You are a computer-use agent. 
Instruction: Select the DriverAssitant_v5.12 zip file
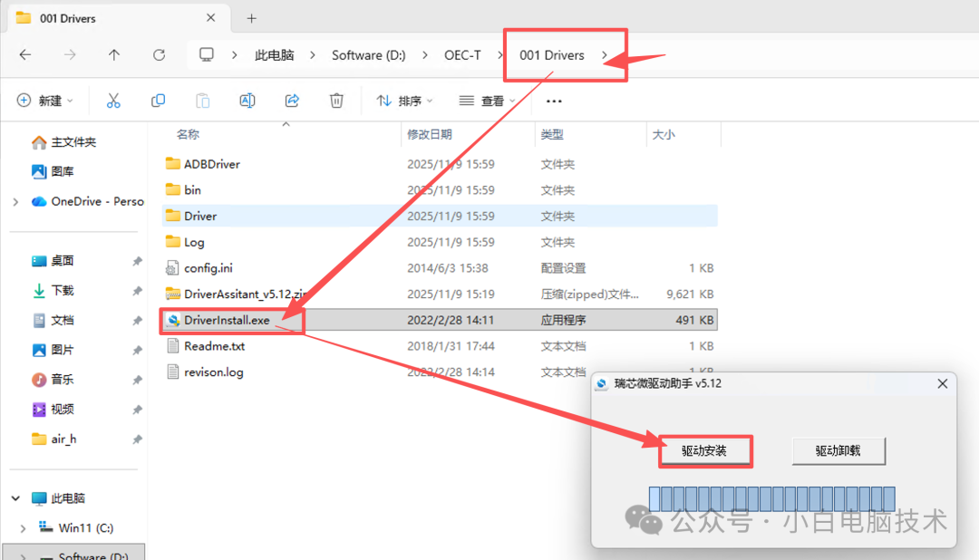[440, 294]
